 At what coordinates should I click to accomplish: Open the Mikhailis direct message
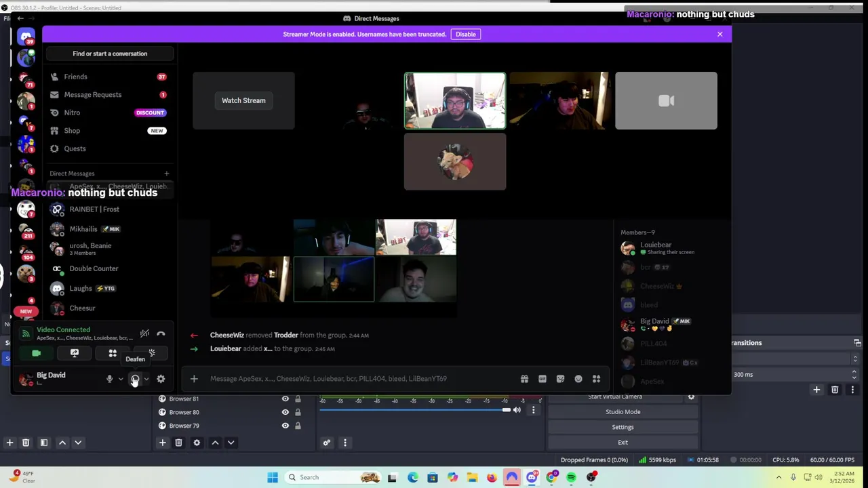[108, 229]
